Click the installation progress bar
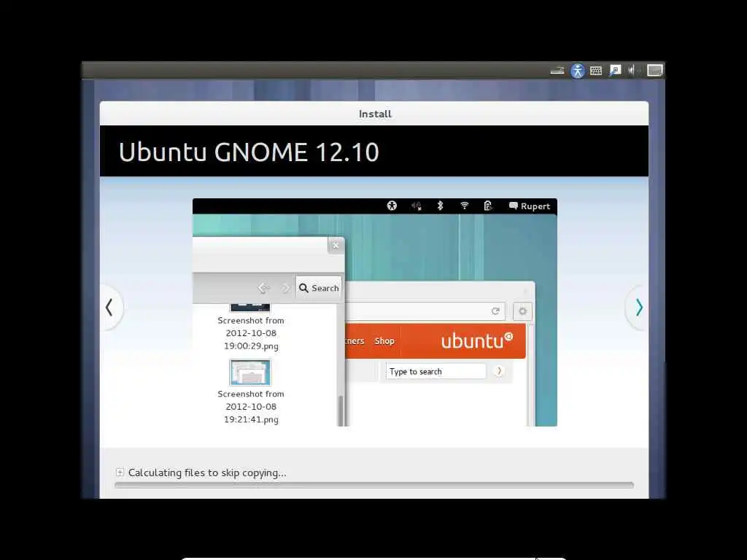The image size is (747, 560). coord(374,485)
